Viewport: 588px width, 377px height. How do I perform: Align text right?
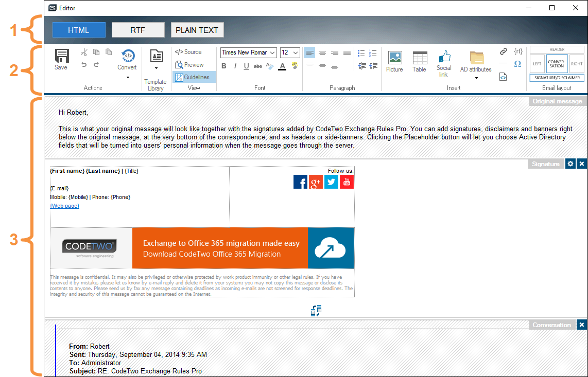click(x=335, y=53)
